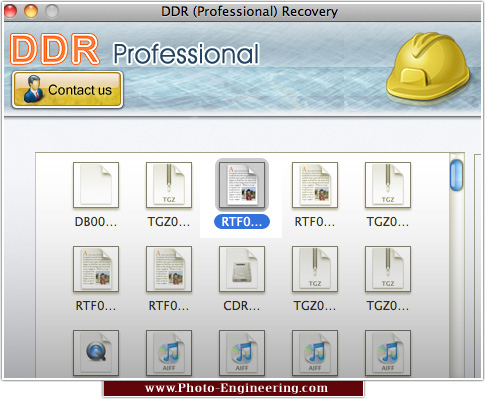The image size is (485, 399).
Task: Select the QuickTime movie file icon
Action: 96,353
